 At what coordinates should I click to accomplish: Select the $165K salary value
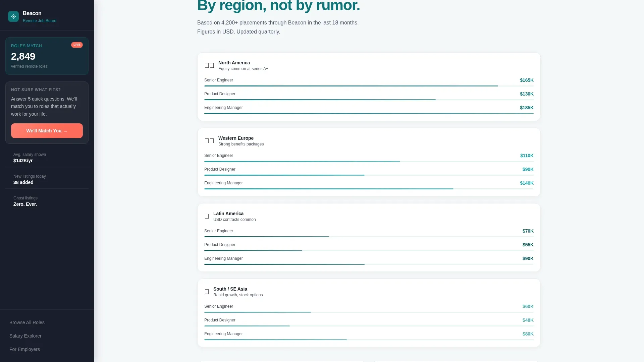527,80
